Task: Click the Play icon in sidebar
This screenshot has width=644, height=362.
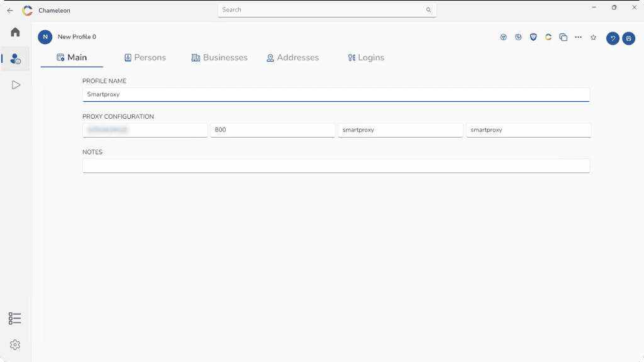Action: tap(16, 85)
